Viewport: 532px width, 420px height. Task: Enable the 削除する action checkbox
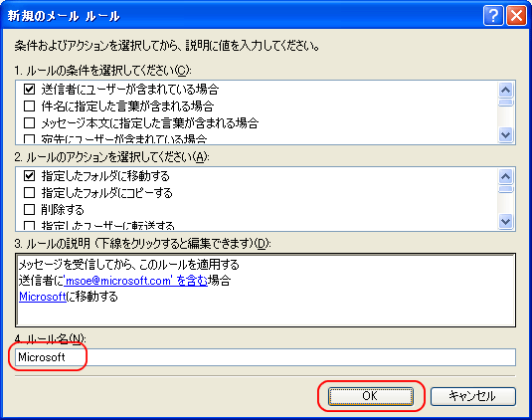click(x=29, y=209)
